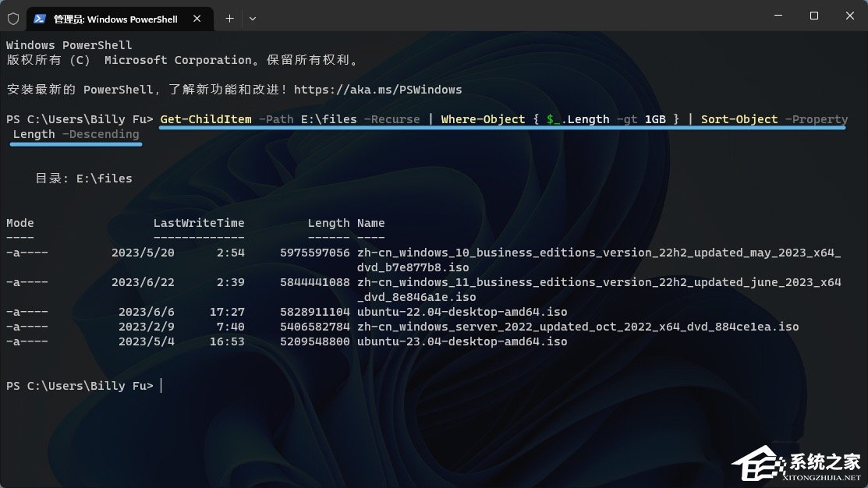Click the -a---- mode of the ubuntu-22.04 row
868x488 pixels.
click(27, 312)
